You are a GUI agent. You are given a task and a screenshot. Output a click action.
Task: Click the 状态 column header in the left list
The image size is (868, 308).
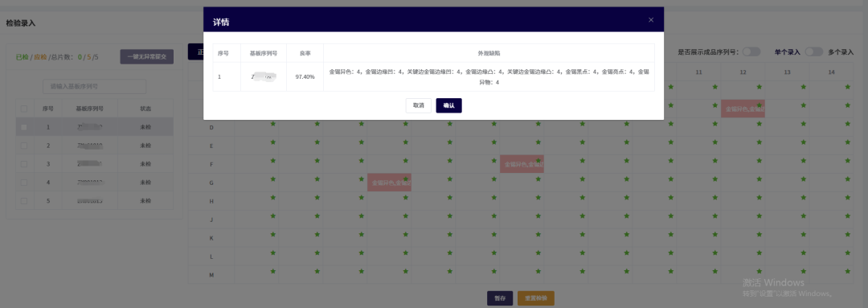point(145,109)
